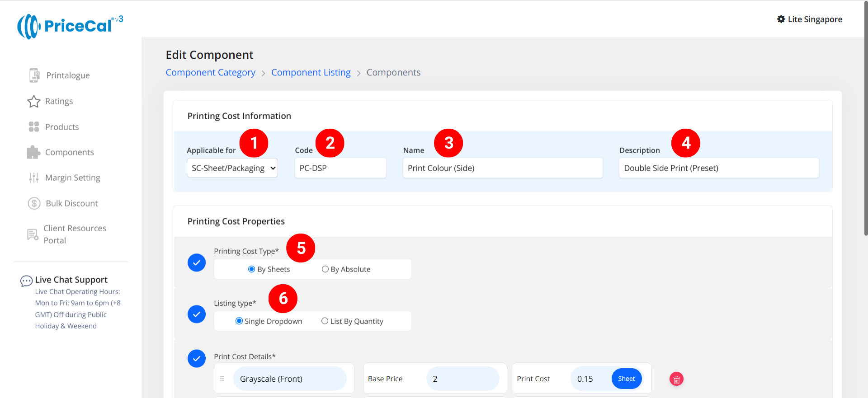Choose By Absolute printing cost type
This screenshot has width=868, height=398.
[325, 269]
